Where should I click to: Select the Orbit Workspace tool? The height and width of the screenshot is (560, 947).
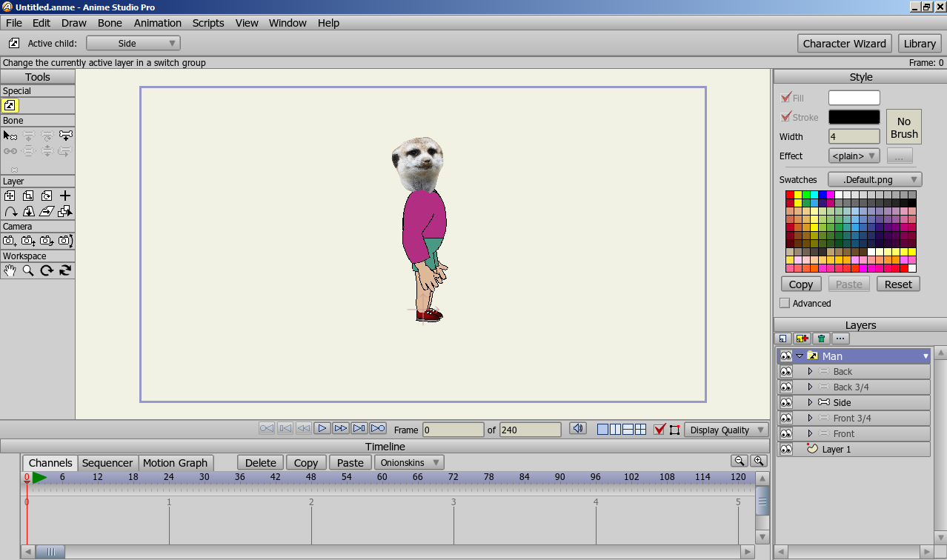point(65,271)
